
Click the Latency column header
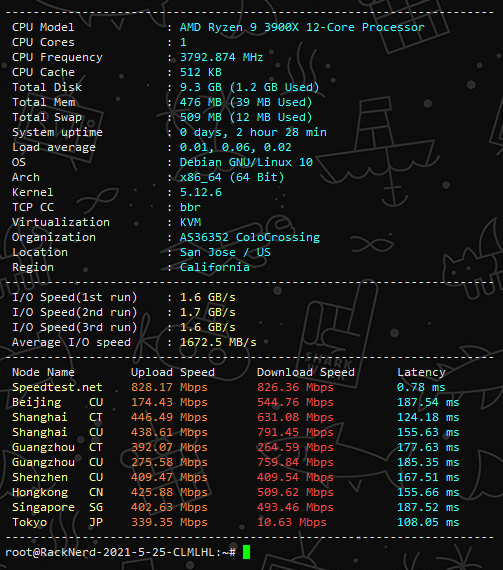(x=421, y=372)
